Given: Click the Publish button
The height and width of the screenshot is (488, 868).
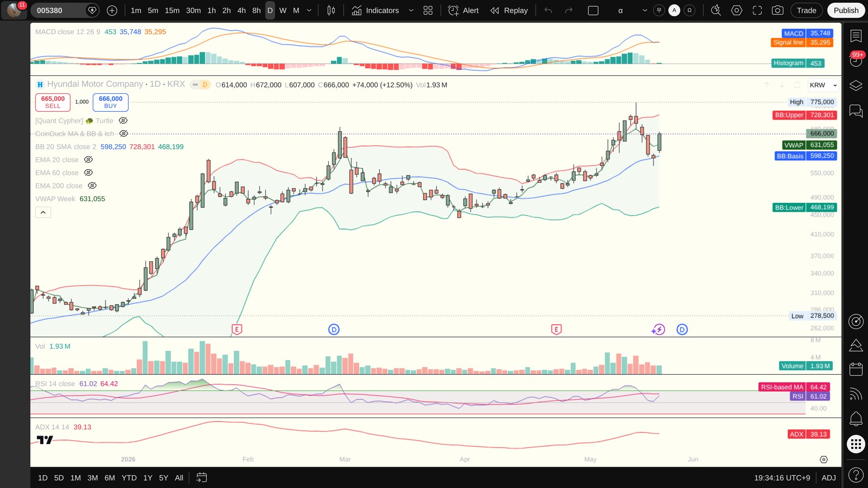Looking at the screenshot, I should click(846, 10).
